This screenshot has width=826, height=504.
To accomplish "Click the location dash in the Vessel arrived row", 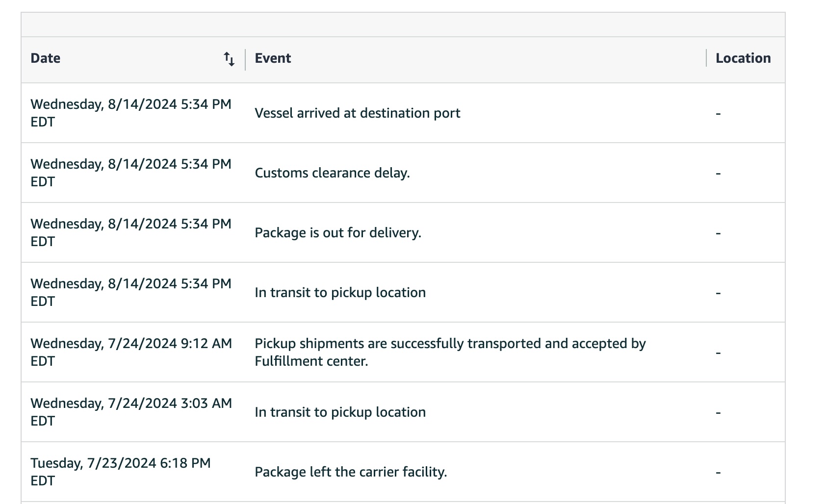I will 718,114.
